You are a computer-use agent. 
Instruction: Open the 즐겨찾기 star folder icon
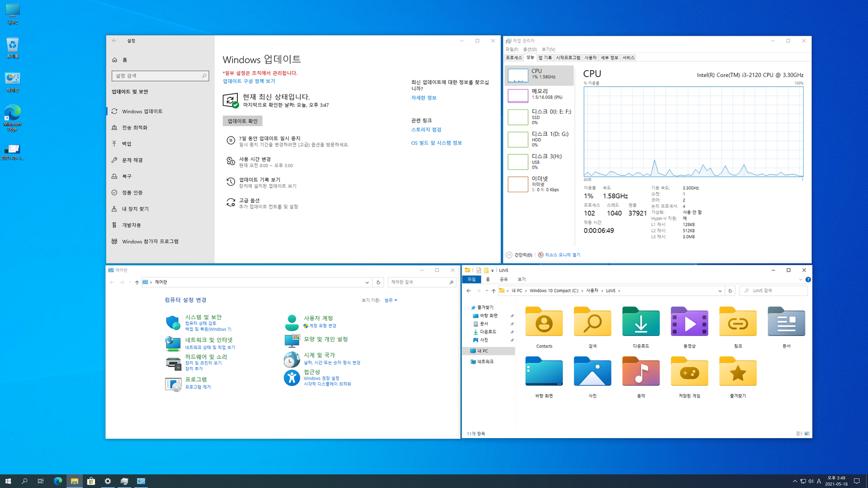738,371
